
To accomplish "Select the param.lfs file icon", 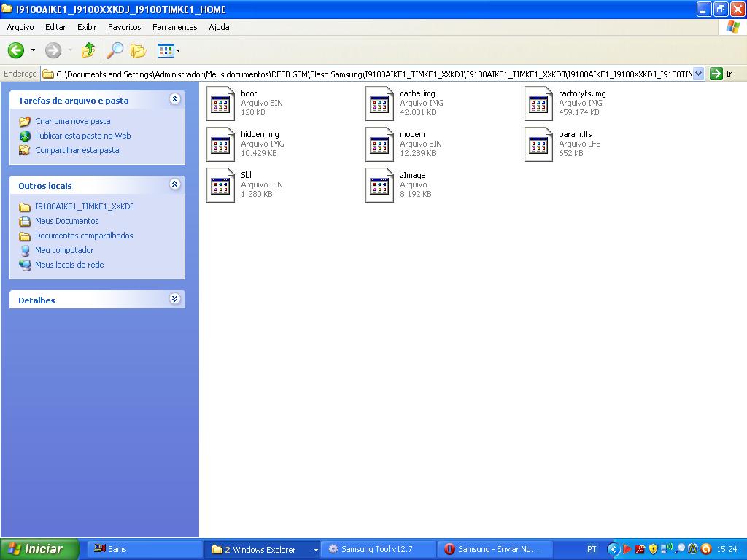I will [539, 144].
